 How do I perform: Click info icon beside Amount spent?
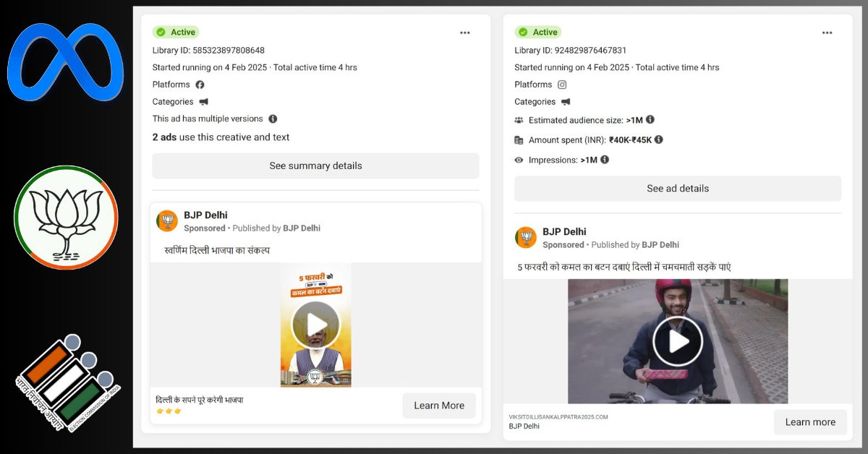coord(658,140)
